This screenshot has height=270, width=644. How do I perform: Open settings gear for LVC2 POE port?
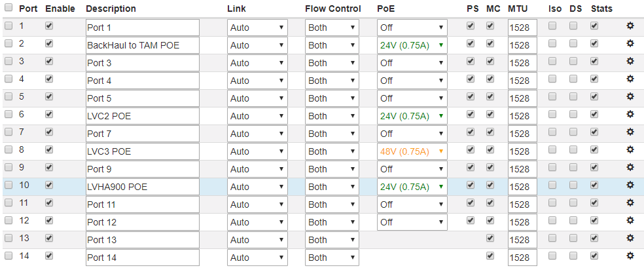click(630, 115)
